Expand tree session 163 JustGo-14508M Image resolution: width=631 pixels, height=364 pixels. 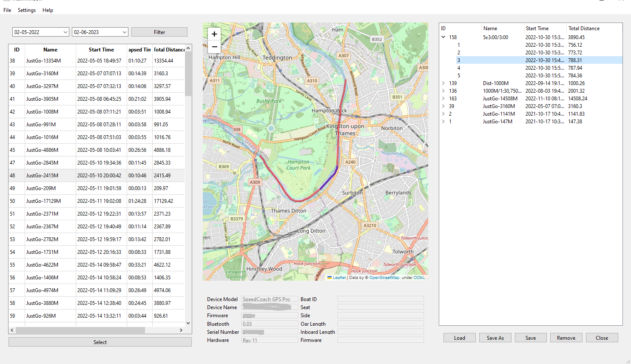pos(443,98)
